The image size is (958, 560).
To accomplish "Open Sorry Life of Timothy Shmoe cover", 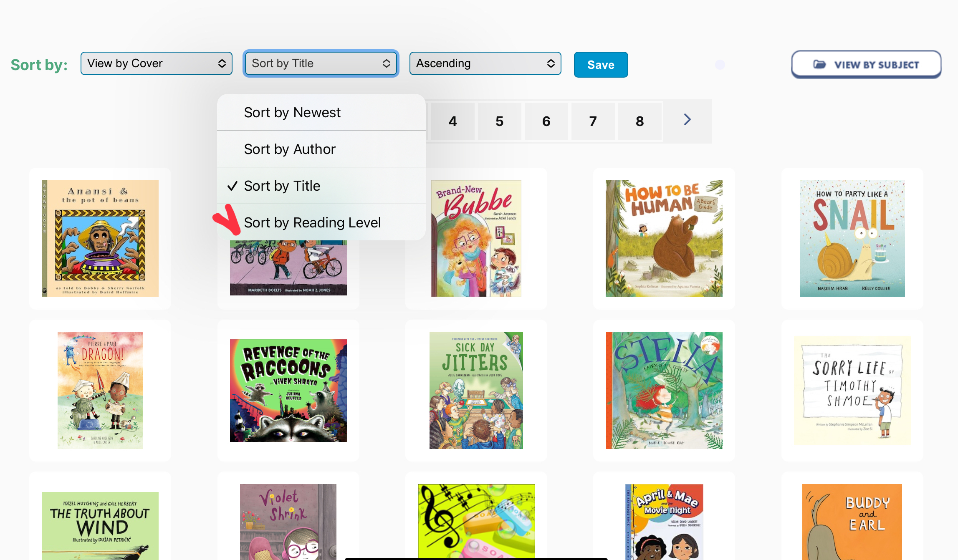I will pyautogui.click(x=852, y=391).
